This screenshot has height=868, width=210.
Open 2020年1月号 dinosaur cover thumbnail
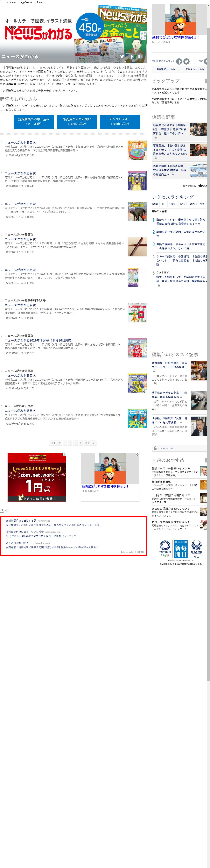coord(137,212)
